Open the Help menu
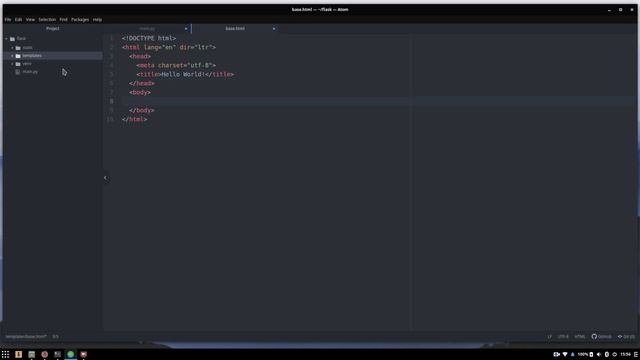640x360 pixels. click(97, 20)
